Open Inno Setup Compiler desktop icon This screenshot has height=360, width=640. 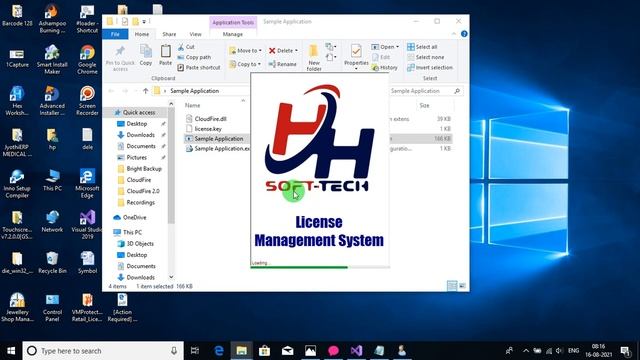17,184
